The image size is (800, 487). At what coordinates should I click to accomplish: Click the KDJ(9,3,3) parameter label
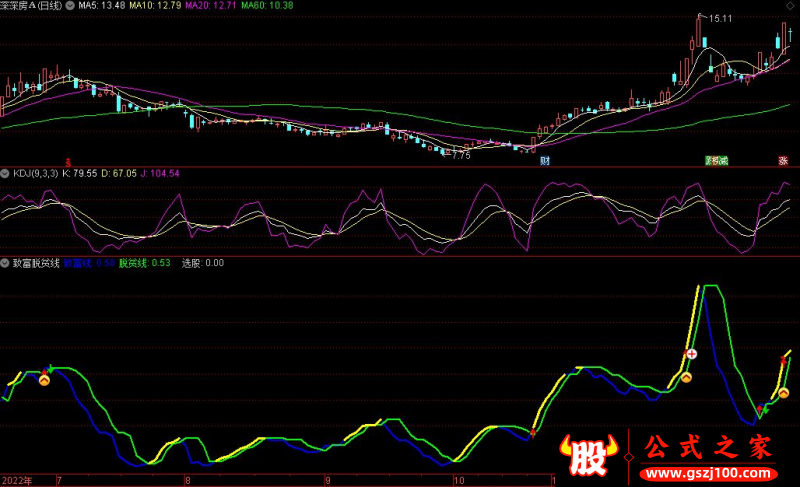pos(35,173)
